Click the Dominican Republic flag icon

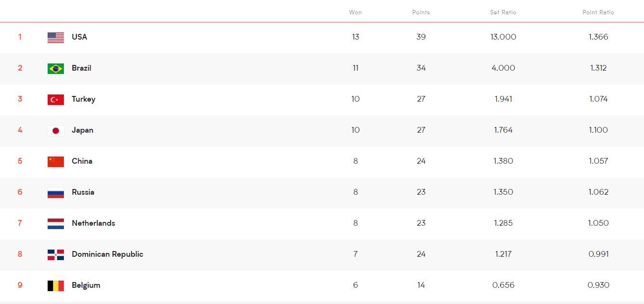click(56, 254)
